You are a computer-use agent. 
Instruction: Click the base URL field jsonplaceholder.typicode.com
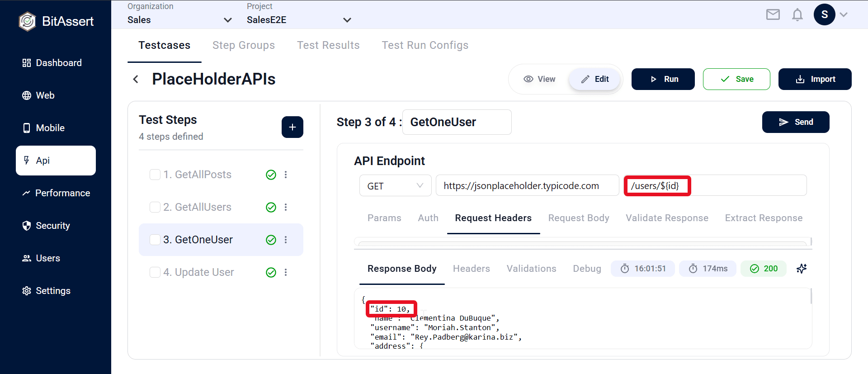527,186
